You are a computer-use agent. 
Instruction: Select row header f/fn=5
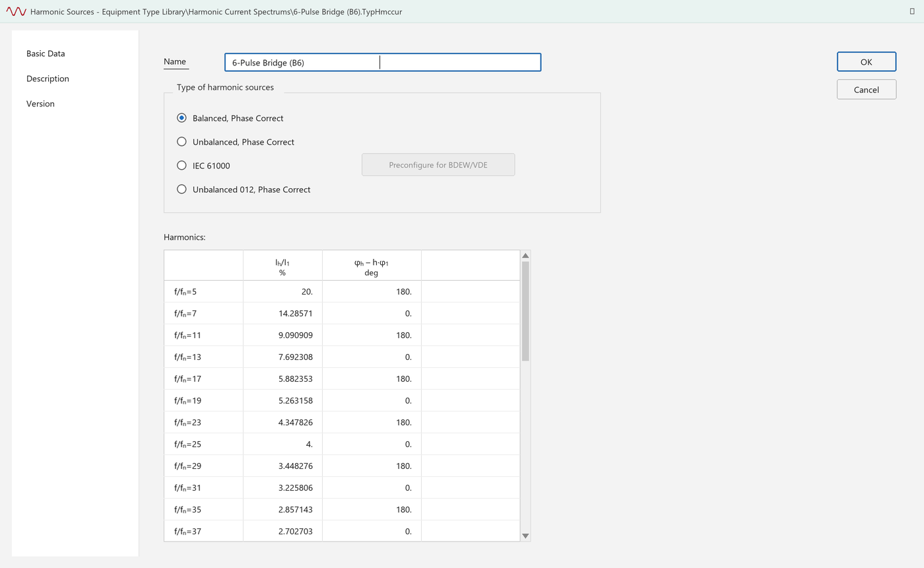click(203, 291)
